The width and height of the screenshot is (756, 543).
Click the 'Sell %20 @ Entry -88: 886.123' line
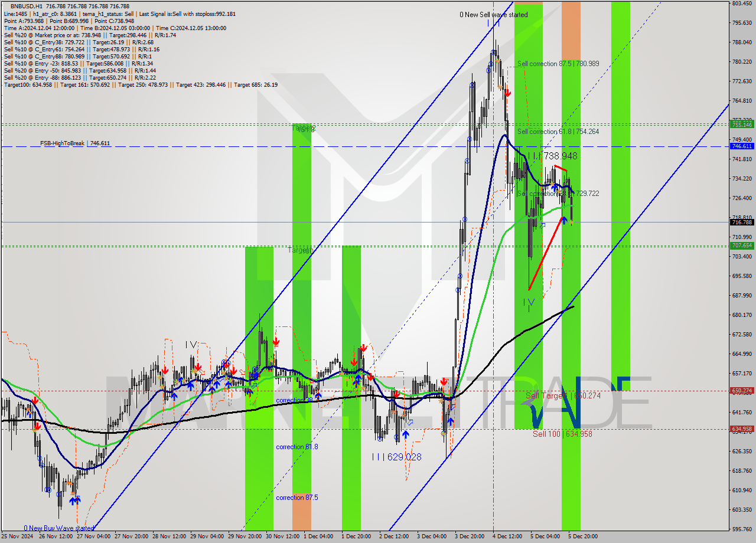[x=80, y=77]
